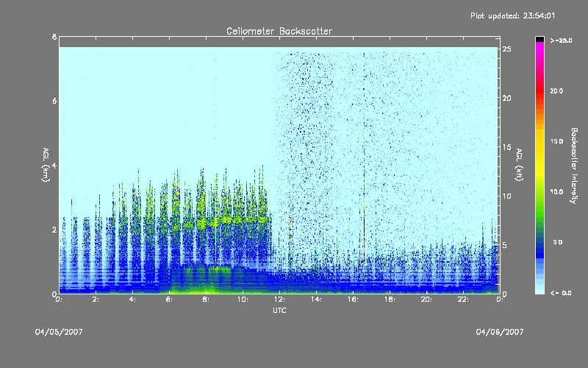588x368 pixels.
Task: Click the 15.0 colorbar tick label
Action: pyautogui.click(x=556, y=141)
